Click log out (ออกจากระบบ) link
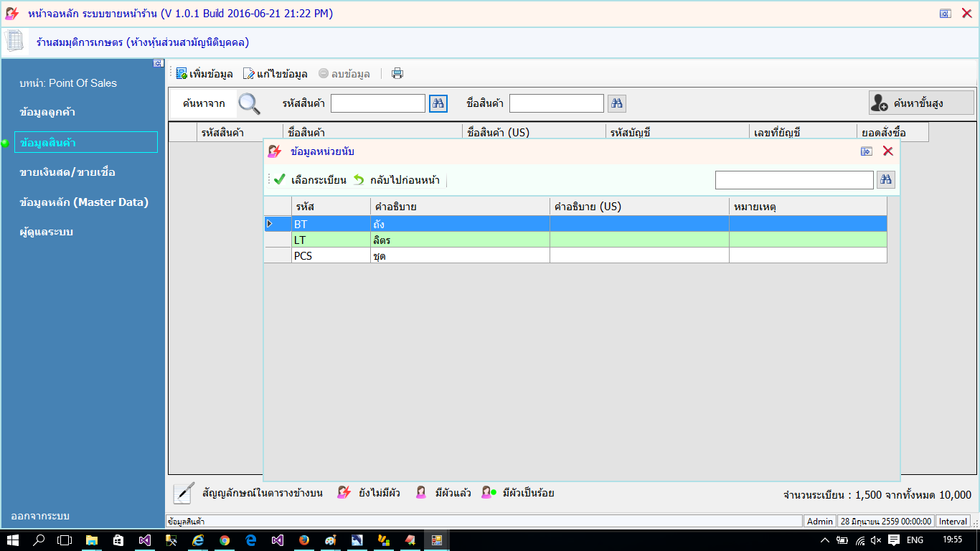 [x=40, y=516]
